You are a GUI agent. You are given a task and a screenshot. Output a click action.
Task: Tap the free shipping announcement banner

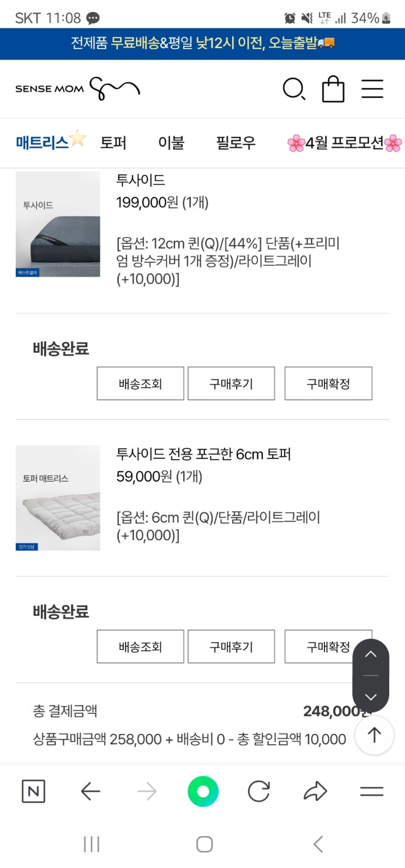click(x=202, y=44)
